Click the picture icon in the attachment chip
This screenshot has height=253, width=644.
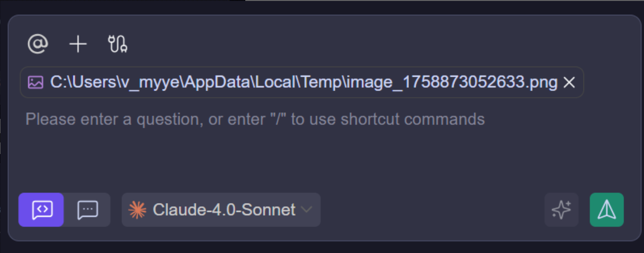[36, 82]
